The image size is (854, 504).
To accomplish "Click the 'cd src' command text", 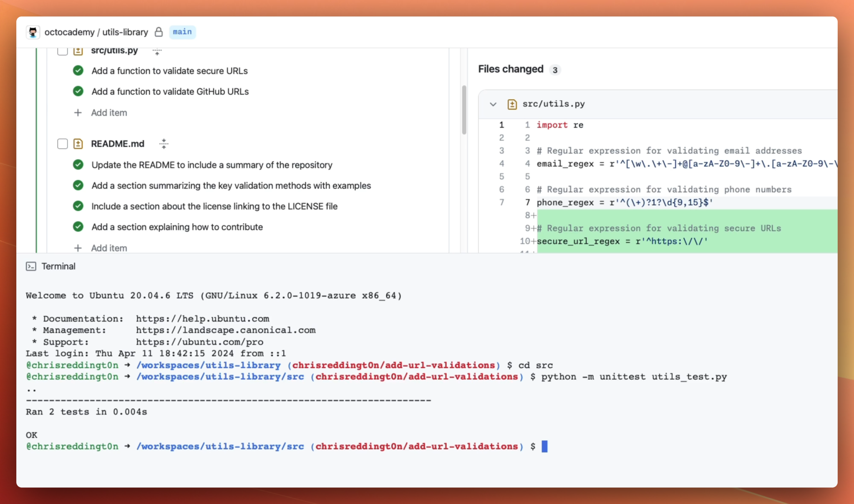I will (535, 365).
